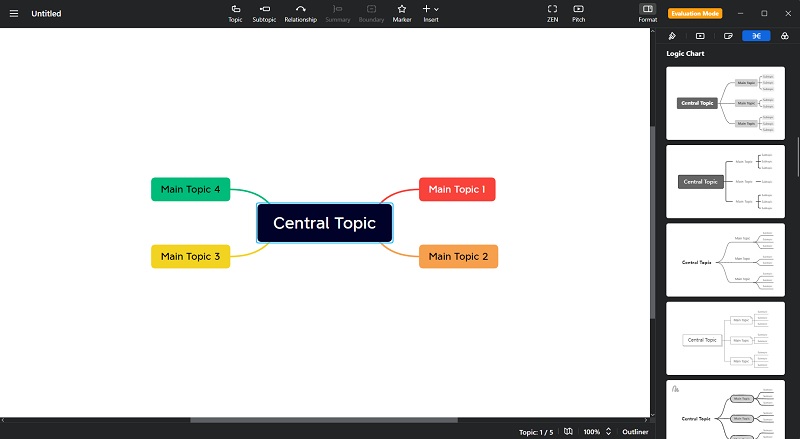Switch to Outliner view
Image resolution: width=800 pixels, height=439 pixels.
[x=635, y=432]
